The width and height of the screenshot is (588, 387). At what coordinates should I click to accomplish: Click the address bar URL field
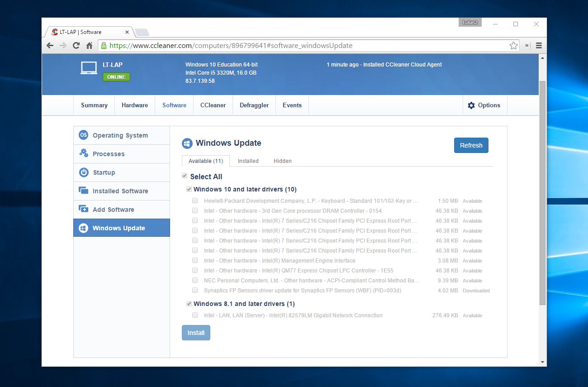pos(308,45)
